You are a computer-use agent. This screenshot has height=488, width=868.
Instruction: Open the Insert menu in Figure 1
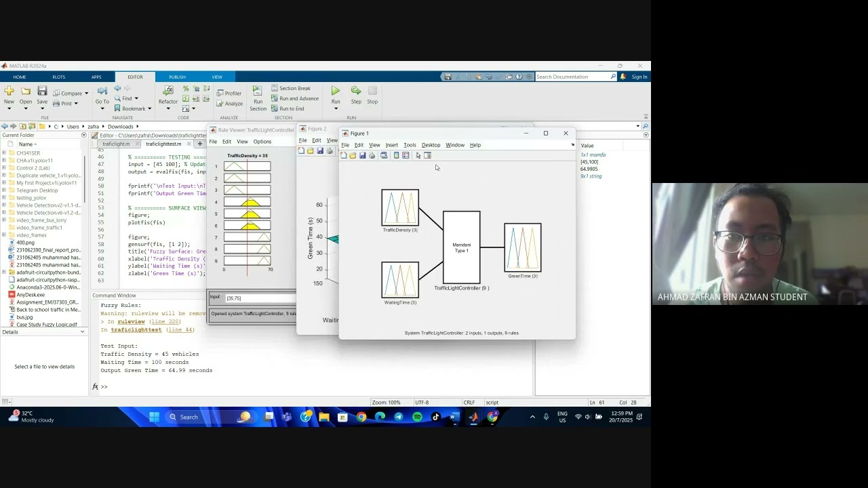tap(392, 145)
